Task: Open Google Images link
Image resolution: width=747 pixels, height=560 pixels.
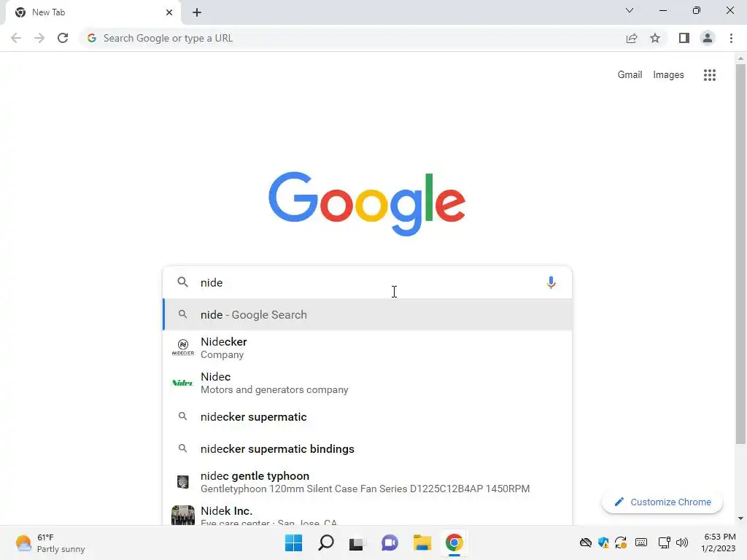Action: click(668, 75)
